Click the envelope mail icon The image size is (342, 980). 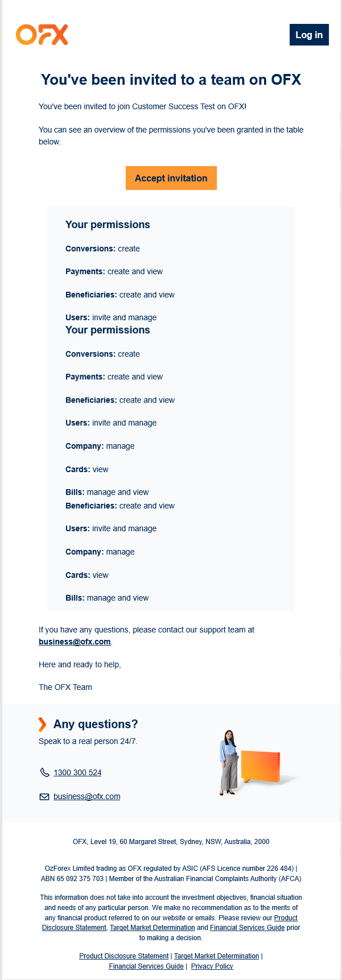coord(44,797)
